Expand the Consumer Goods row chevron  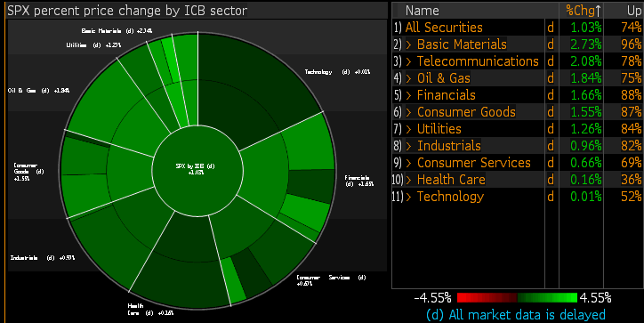408,112
